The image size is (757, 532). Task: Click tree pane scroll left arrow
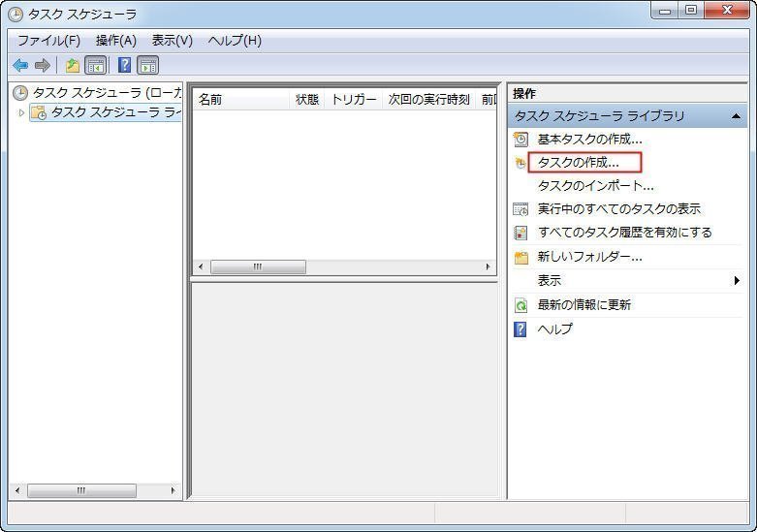coord(17,490)
